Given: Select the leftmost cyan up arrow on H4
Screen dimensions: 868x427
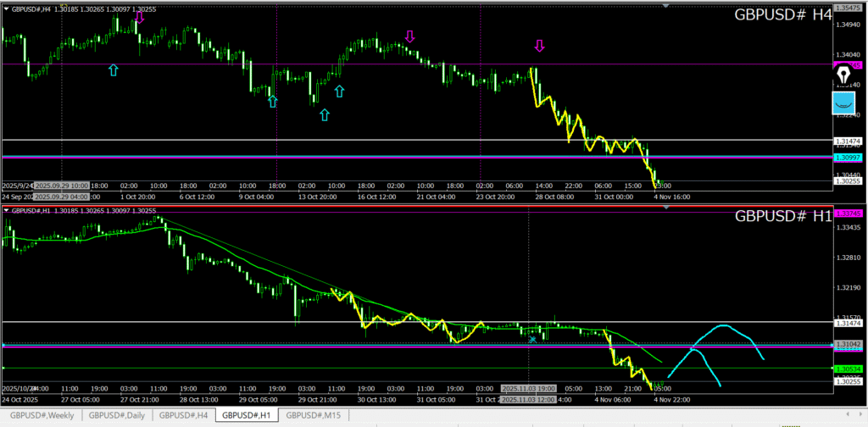Looking at the screenshot, I should coord(114,69).
